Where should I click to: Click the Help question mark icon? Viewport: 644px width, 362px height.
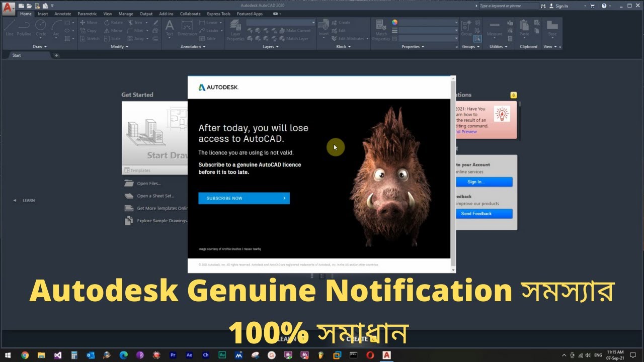tap(604, 6)
